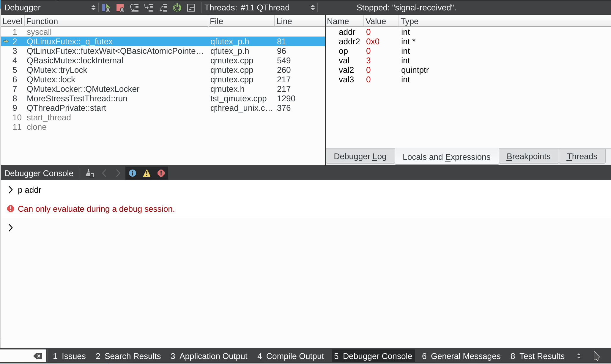Toggle the warning messages filter
This screenshot has width=611, height=364.
point(147,173)
